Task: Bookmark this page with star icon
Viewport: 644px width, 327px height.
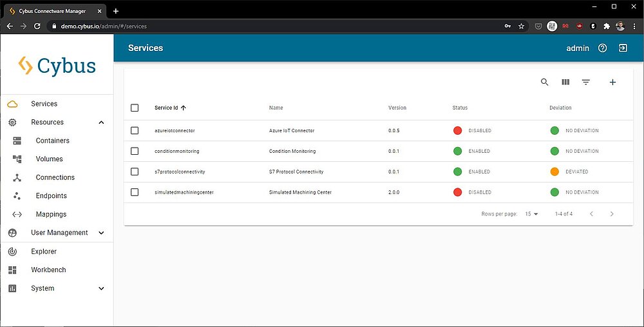Action: click(x=521, y=26)
